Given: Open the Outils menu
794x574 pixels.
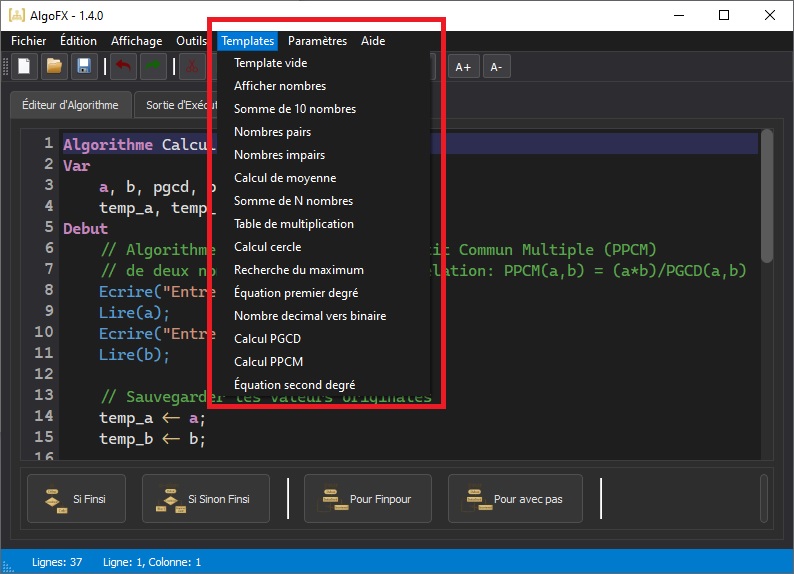Looking at the screenshot, I should click(191, 41).
